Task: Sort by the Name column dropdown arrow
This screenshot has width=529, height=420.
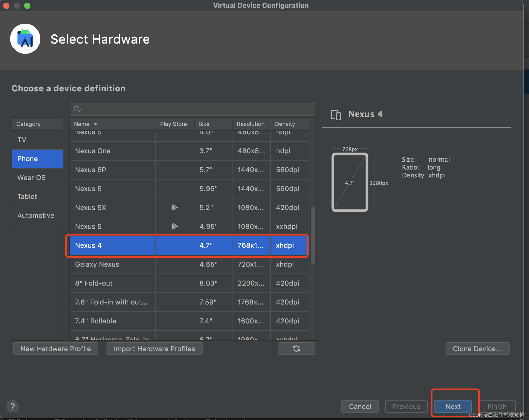Action: pos(96,124)
